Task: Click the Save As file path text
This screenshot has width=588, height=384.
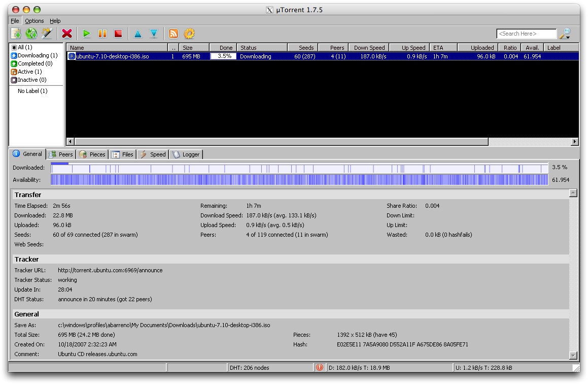Action: 164,325
